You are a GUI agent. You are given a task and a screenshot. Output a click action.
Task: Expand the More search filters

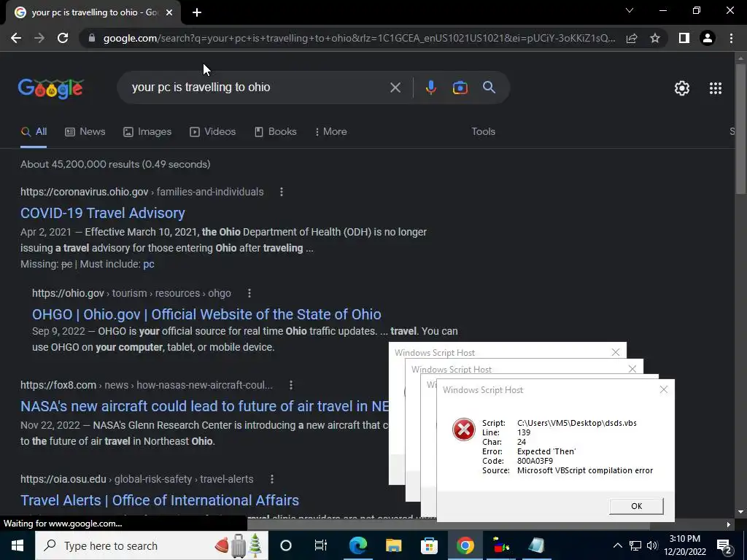pyautogui.click(x=330, y=132)
